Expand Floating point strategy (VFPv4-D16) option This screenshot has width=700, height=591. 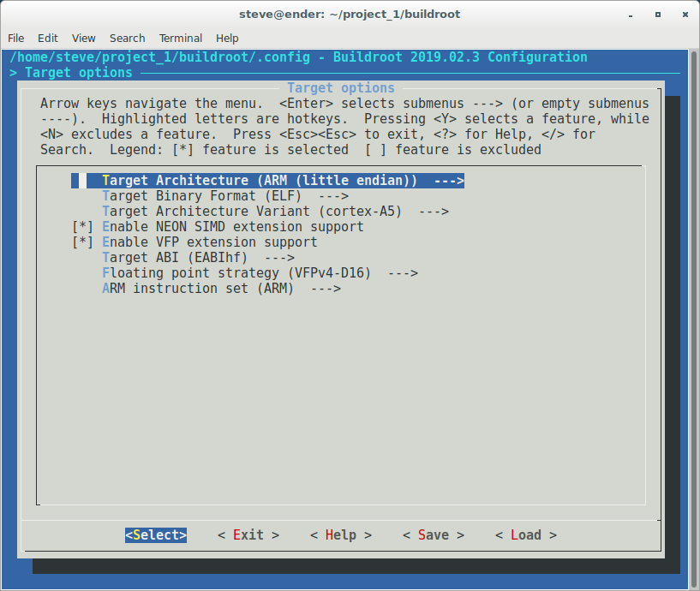coord(260,273)
